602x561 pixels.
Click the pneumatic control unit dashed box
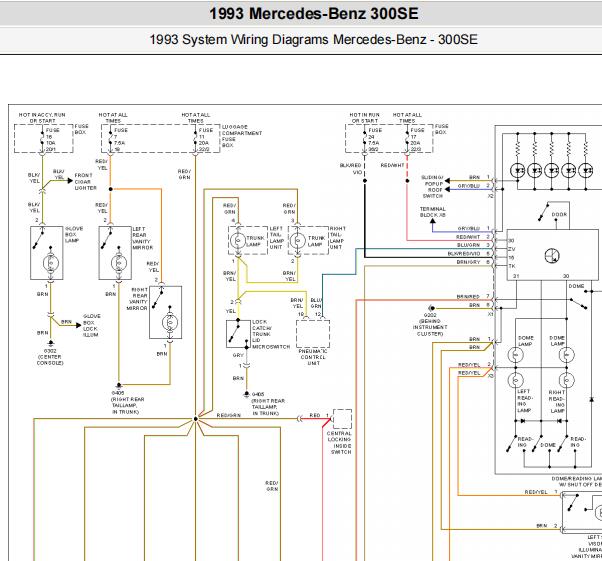tap(313, 334)
